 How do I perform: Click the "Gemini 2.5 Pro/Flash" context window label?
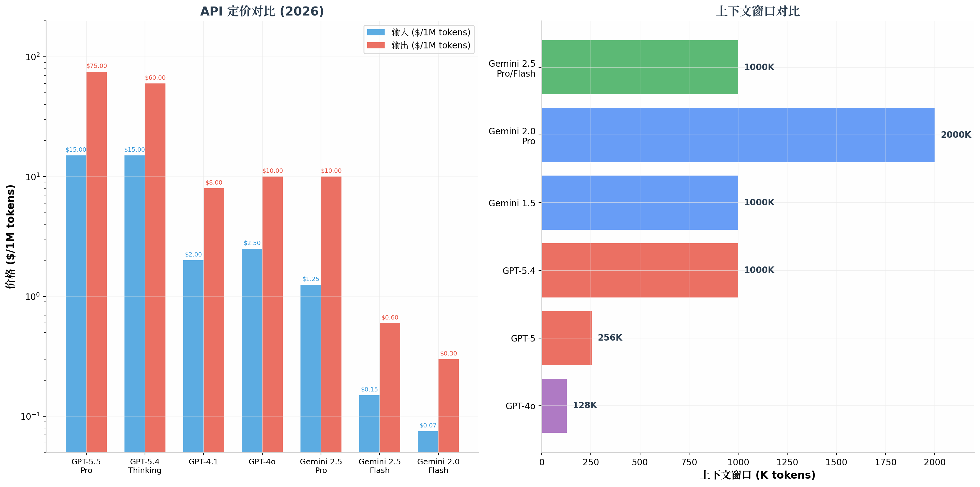click(x=512, y=69)
